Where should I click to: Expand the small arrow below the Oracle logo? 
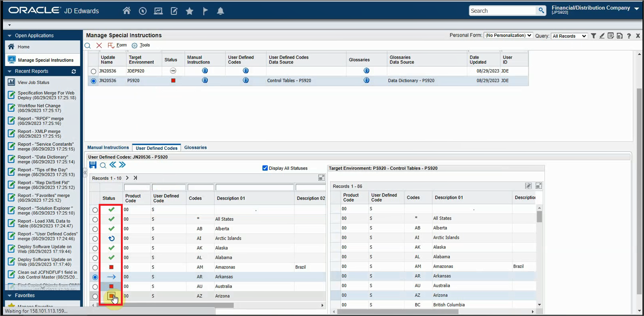click(9, 25)
